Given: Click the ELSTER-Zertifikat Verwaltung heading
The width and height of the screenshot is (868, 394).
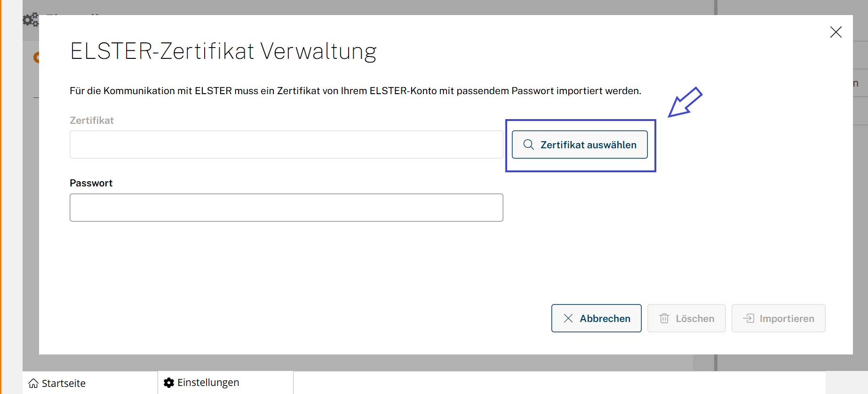Looking at the screenshot, I should click(x=223, y=51).
